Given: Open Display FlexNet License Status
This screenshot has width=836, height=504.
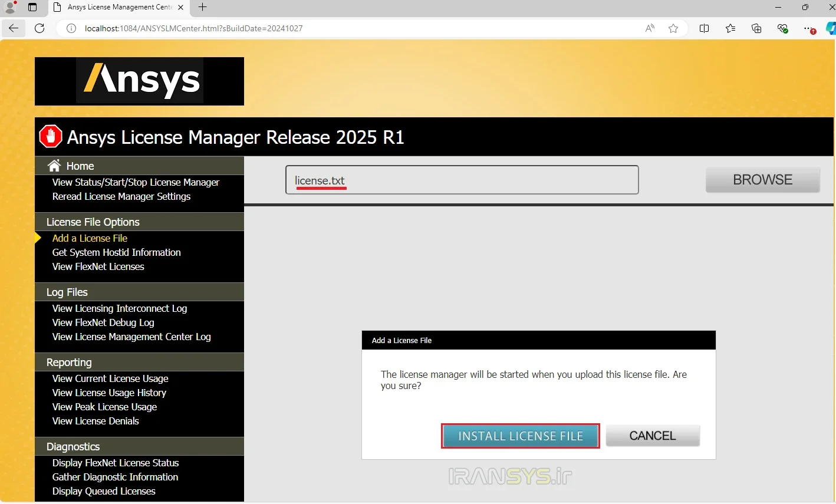Looking at the screenshot, I should pyautogui.click(x=116, y=463).
